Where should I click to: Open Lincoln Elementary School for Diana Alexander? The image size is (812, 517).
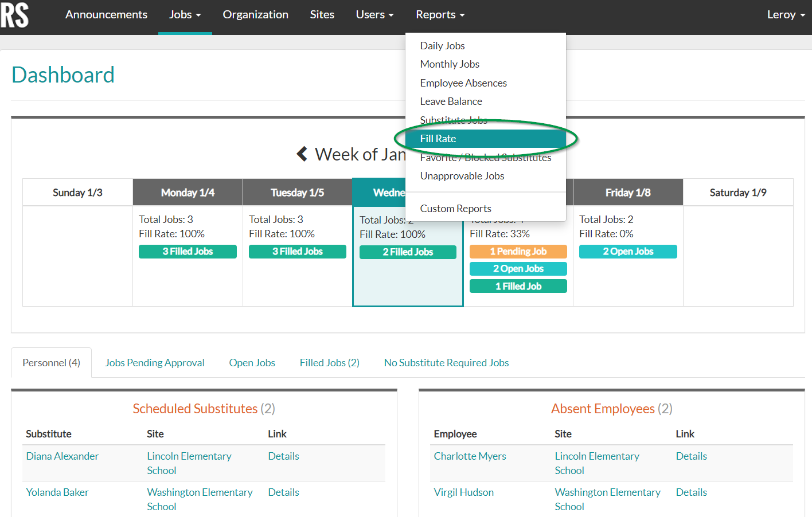[x=189, y=463]
